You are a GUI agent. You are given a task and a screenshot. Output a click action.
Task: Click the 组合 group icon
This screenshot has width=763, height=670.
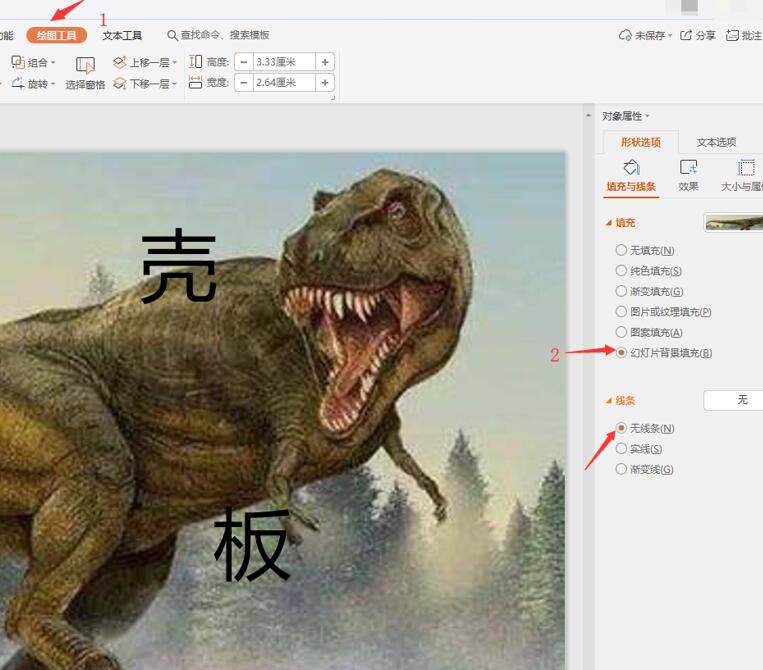point(18,62)
